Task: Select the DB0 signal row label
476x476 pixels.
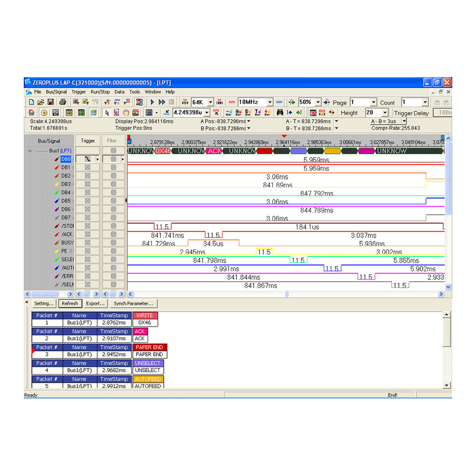Action: (x=66, y=159)
